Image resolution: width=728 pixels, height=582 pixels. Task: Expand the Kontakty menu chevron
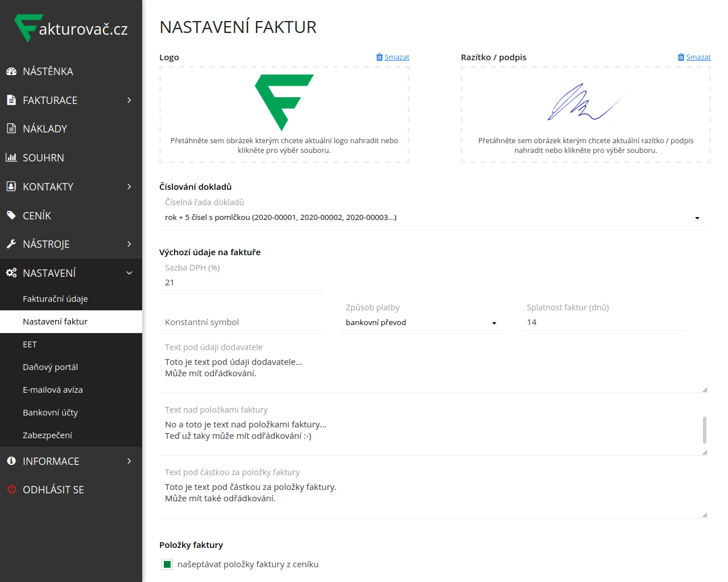click(x=129, y=186)
